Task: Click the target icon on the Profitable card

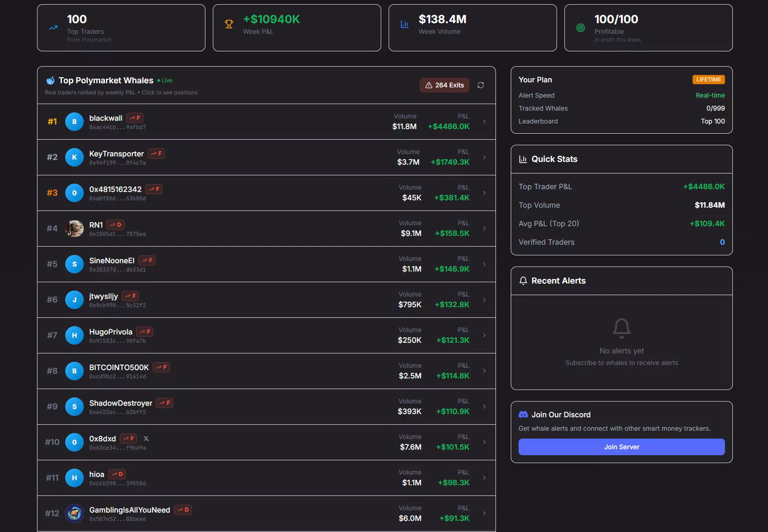Action: pos(581,28)
